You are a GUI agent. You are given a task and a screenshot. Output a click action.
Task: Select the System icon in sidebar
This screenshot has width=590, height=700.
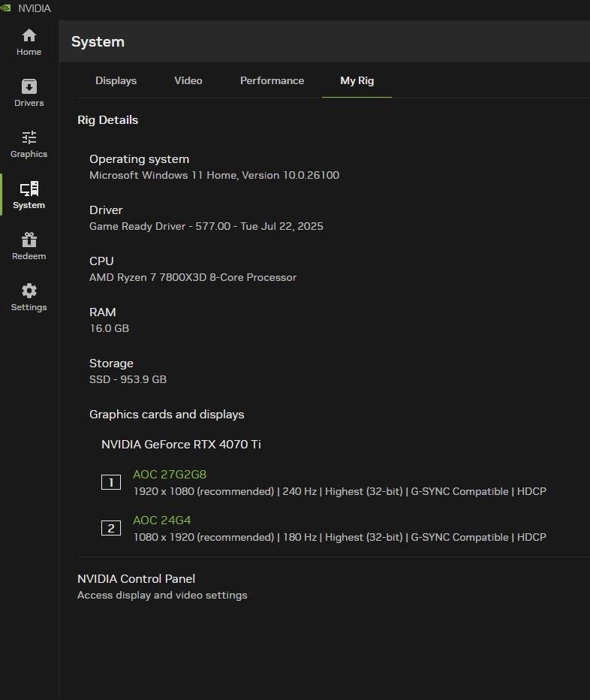click(x=29, y=189)
